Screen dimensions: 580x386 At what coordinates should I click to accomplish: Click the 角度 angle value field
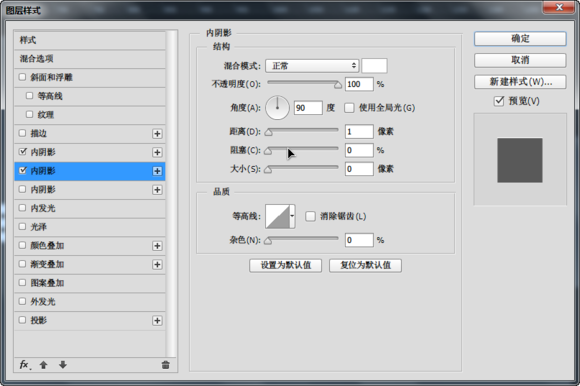point(308,108)
